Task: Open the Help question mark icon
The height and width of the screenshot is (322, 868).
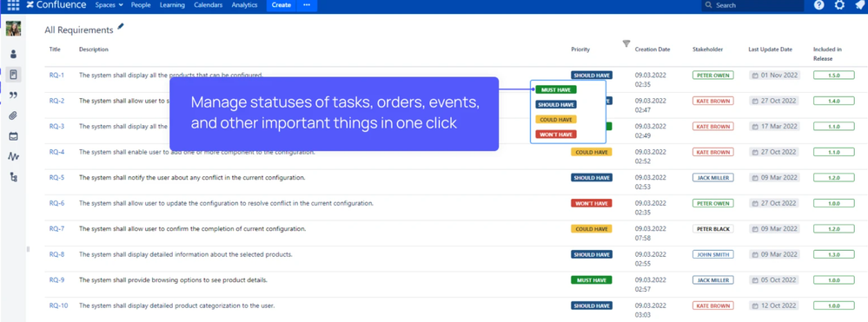Action: pos(818,5)
